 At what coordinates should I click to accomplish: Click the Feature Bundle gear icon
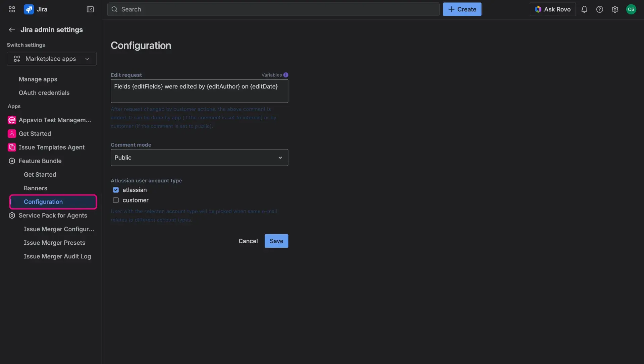[11, 161]
